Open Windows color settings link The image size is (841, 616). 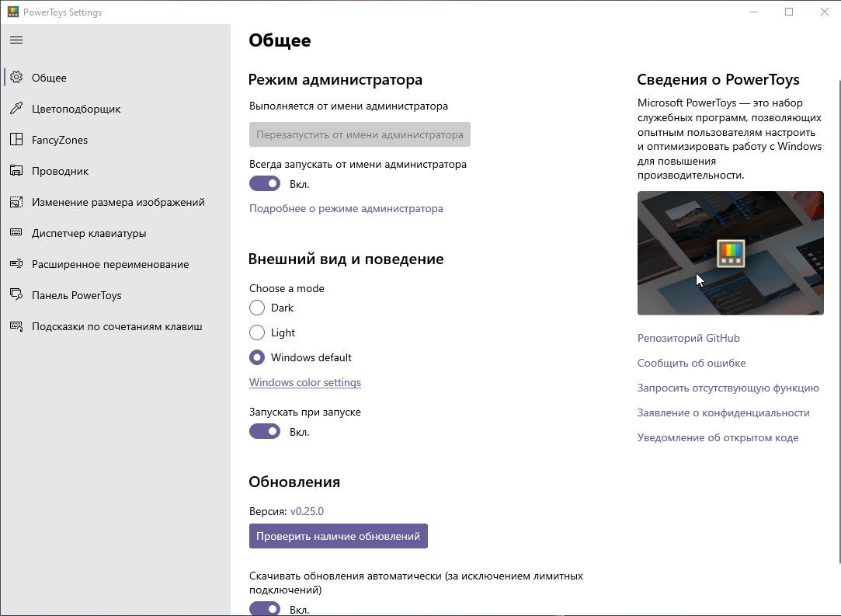point(304,382)
